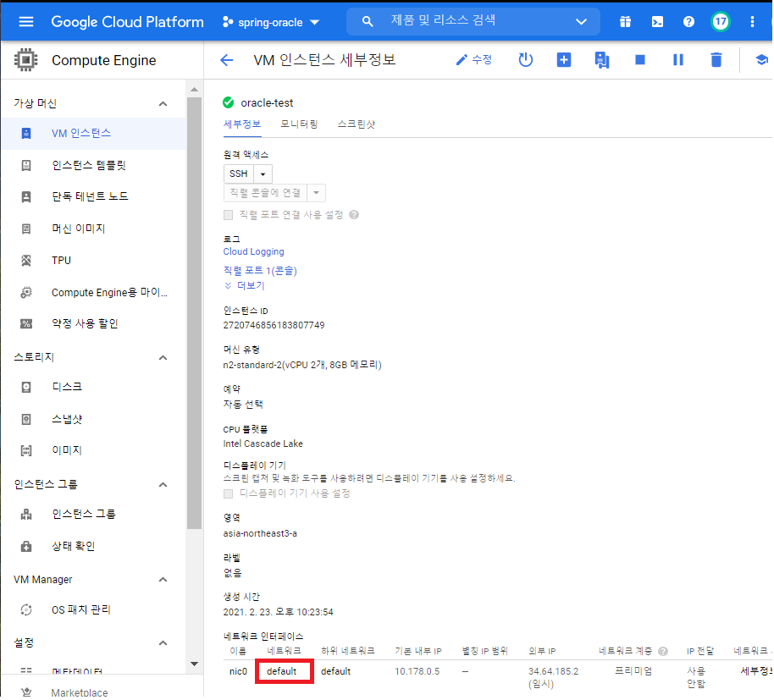Screen dimensions: 774x700
Task: Open the Cloud Logging link
Action: click(254, 251)
